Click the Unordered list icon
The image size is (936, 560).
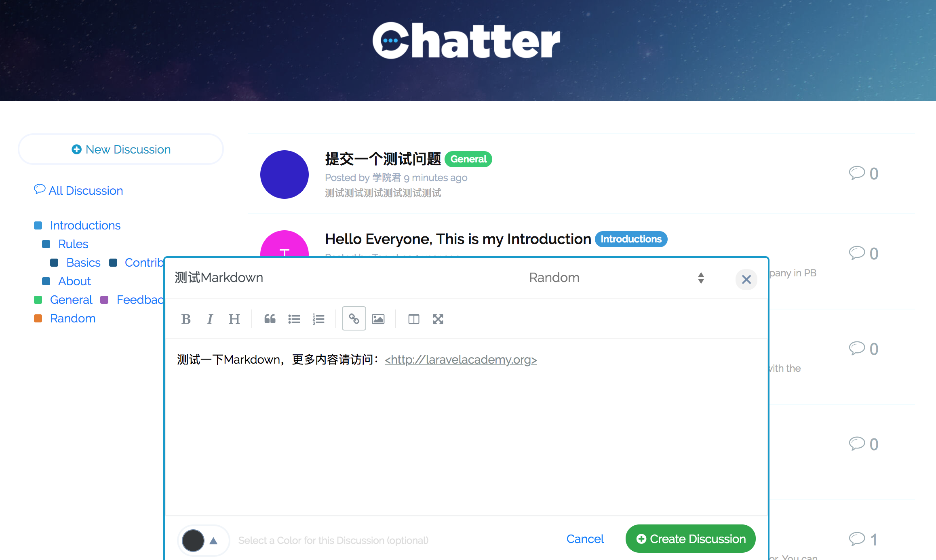point(293,319)
